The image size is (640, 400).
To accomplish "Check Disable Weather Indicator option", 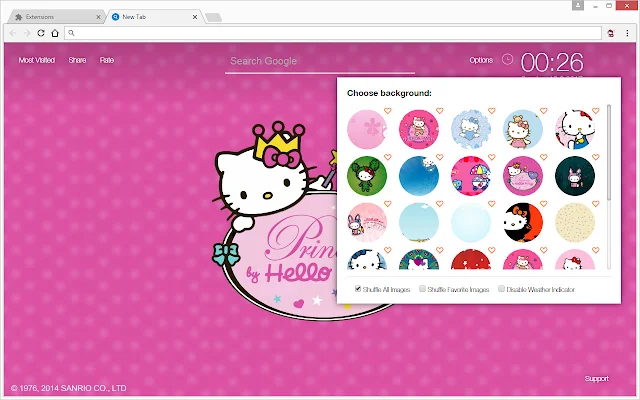I will click(501, 289).
